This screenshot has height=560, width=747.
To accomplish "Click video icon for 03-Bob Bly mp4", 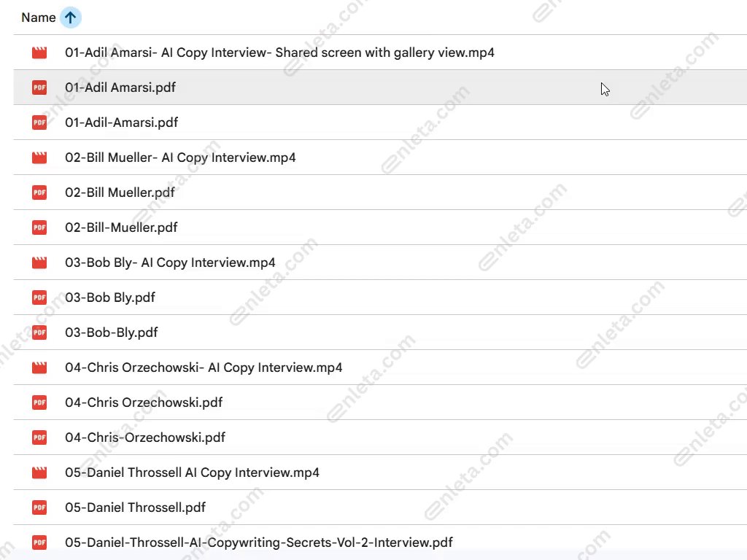I will (x=39, y=262).
